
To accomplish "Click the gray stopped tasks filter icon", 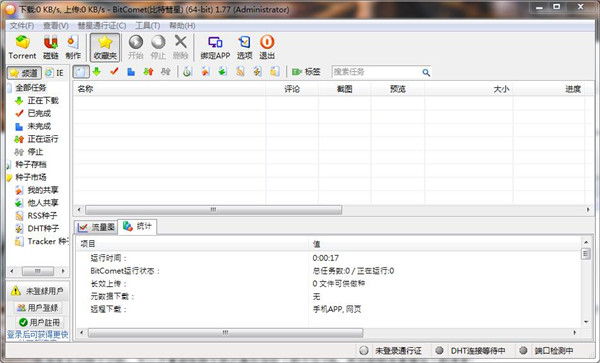I will [x=166, y=72].
